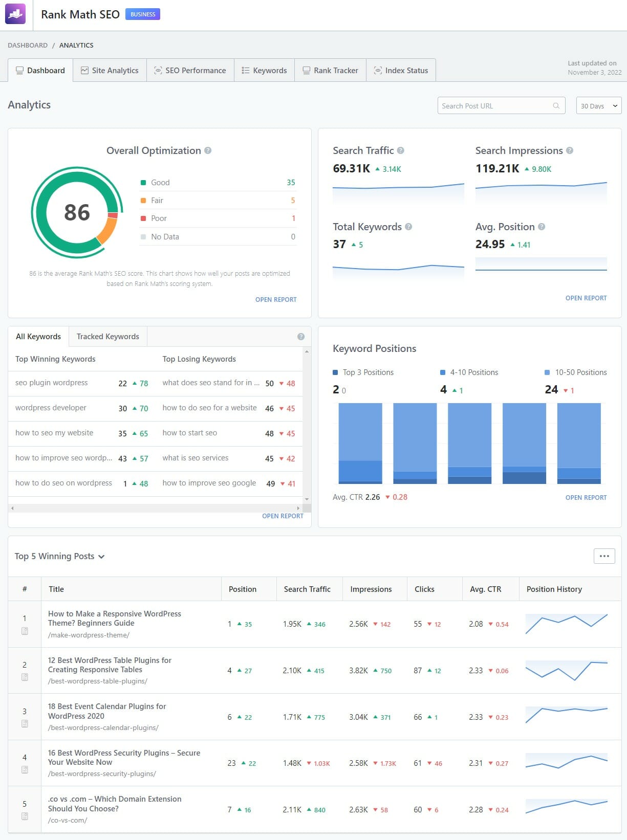Click the keywords list scroll up arrow
Image resolution: width=627 pixels, height=840 pixels.
click(307, 351)
